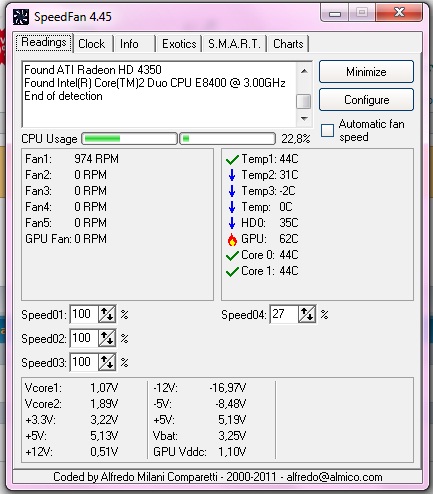This screenshot has width=433, height=495.
Task: Click the blue arrow icon beside HD0
Action: [x=232, y=223]
